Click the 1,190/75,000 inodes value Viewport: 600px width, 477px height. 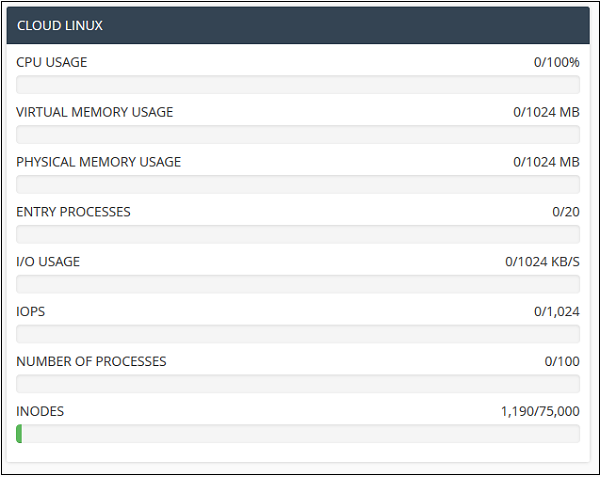(x=540, y=411)
